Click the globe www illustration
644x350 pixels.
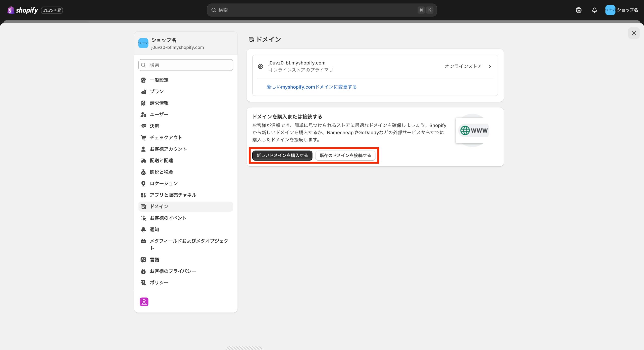(473, 130)
